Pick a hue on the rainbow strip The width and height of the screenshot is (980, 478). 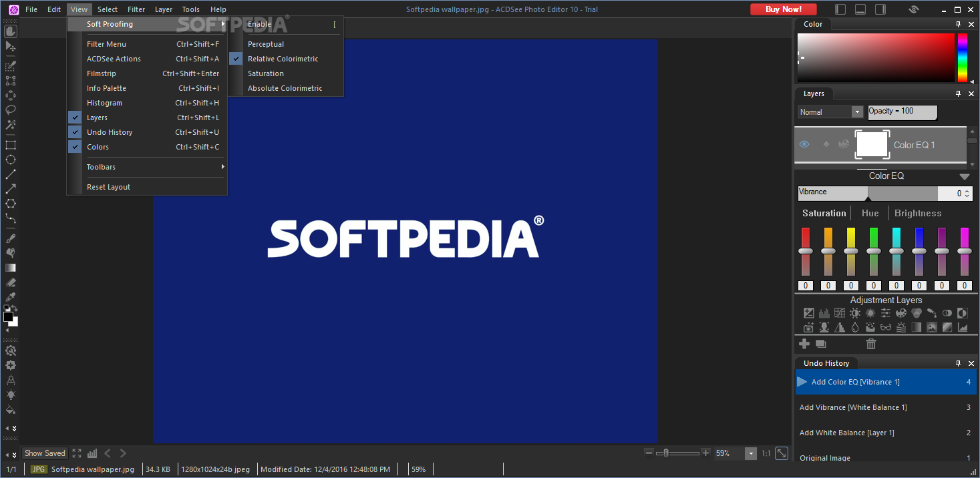963,57
